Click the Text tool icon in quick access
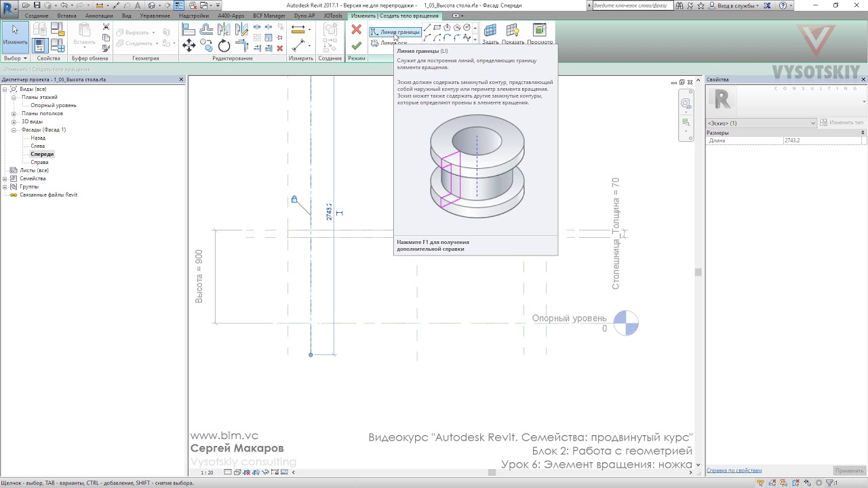Image resolution: width=868 pixels, height=488 pixels. pos(138,5)
